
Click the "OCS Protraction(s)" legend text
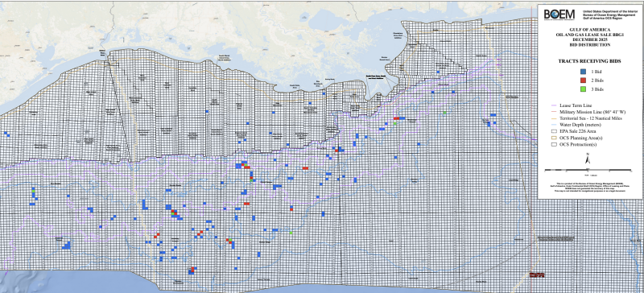pos(578,144)
